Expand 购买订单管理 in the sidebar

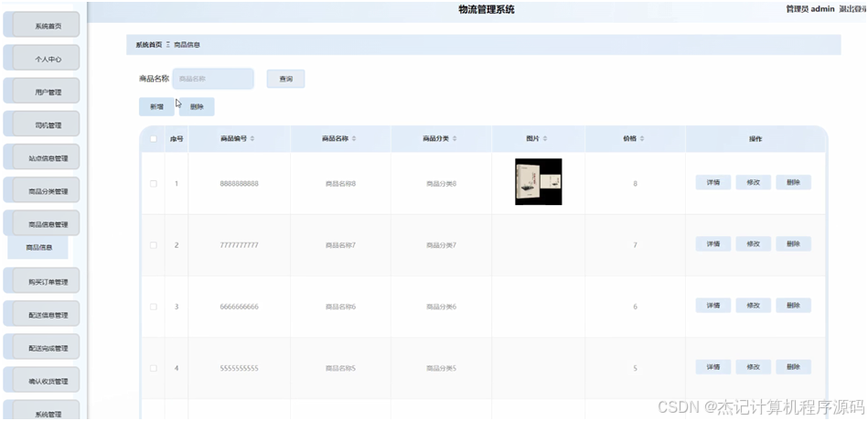click(46, 281)
